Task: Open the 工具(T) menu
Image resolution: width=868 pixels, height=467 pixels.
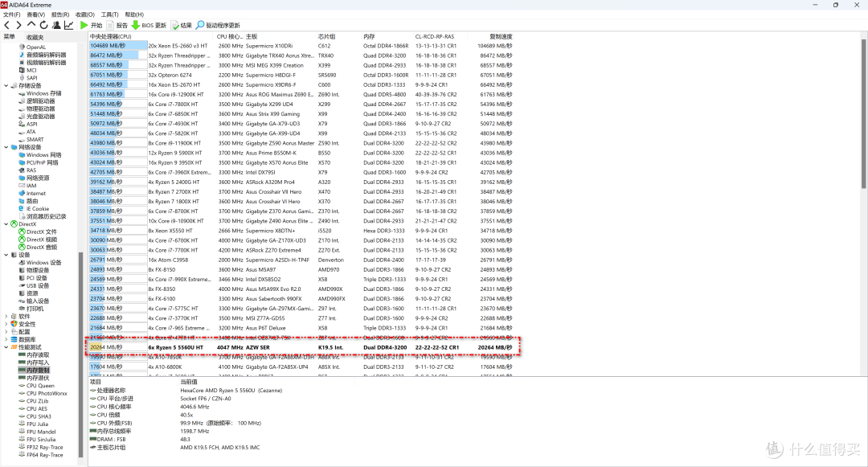Action: pyautogui.click(x=109, y=14)
